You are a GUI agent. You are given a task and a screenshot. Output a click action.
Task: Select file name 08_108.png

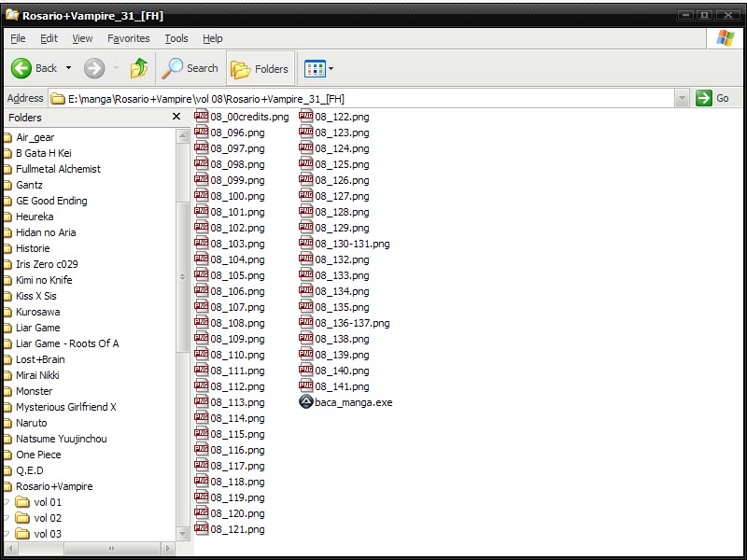pos(238,323)
